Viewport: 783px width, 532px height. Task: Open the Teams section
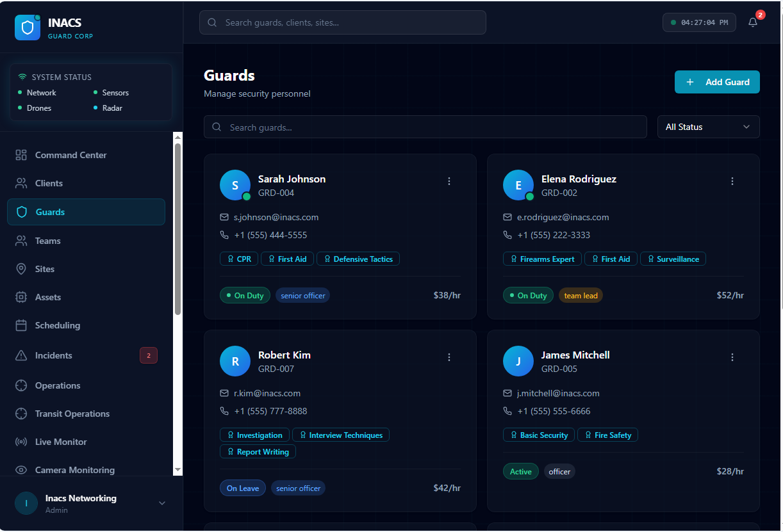point(86,241)
